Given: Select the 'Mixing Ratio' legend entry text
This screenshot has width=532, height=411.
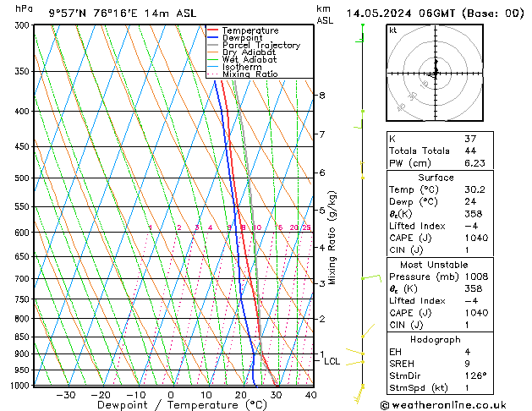Looking at the screenshot, I should [x=250, y=74].
